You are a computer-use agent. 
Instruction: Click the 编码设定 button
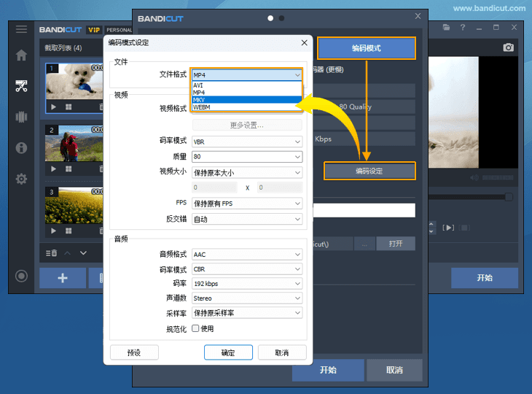point(369,171)
